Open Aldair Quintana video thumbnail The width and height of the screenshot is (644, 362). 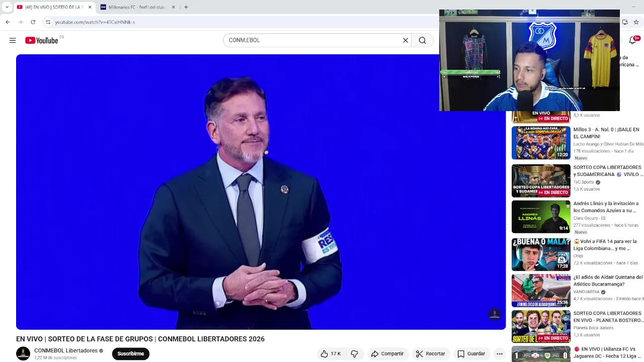[541, 291]
